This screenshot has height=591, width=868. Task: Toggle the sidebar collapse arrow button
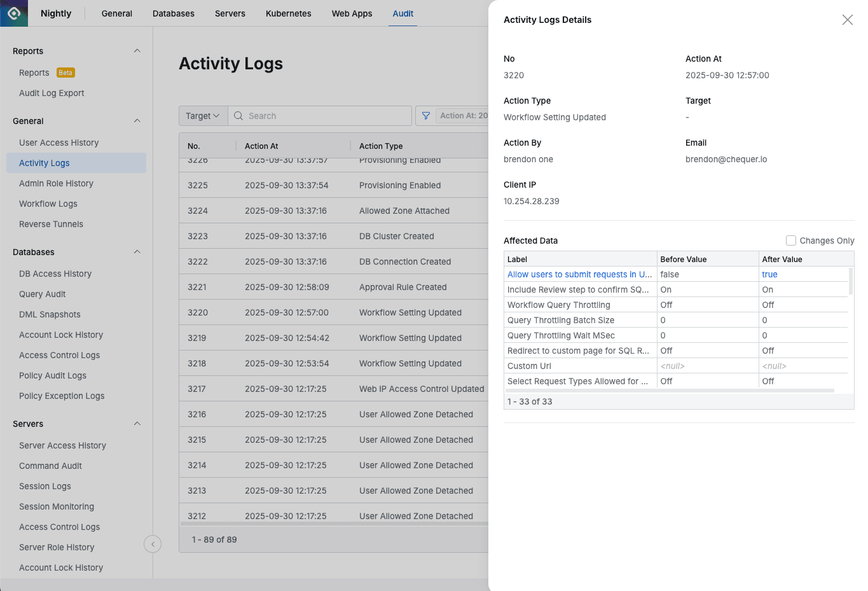click(153, 544)
